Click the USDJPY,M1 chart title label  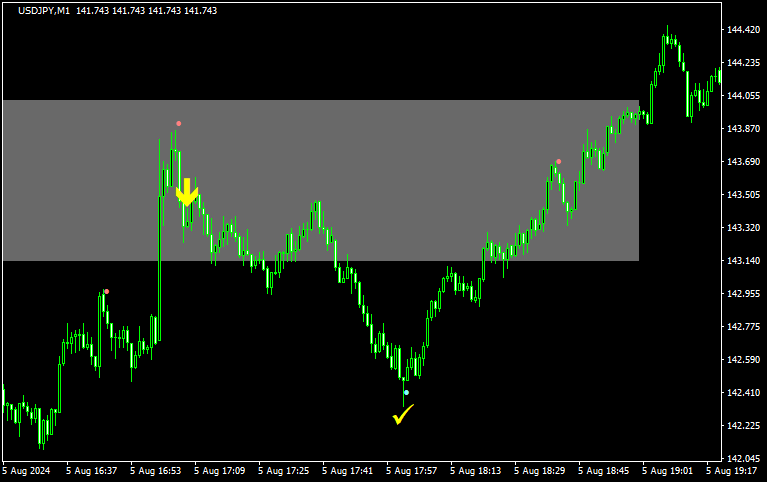pos(48,10)
